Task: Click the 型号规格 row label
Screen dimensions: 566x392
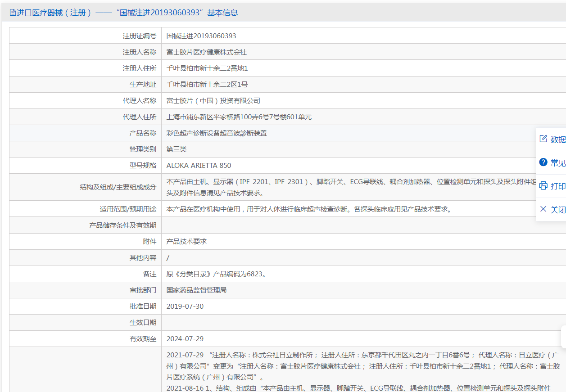Action: tap(143, 166)
